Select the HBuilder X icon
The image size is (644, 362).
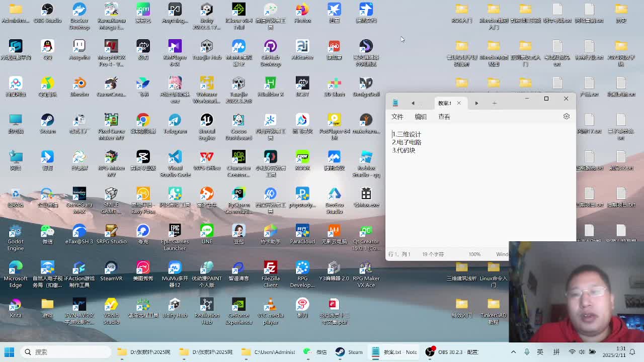pyautogui.click(x=271, y=87)
